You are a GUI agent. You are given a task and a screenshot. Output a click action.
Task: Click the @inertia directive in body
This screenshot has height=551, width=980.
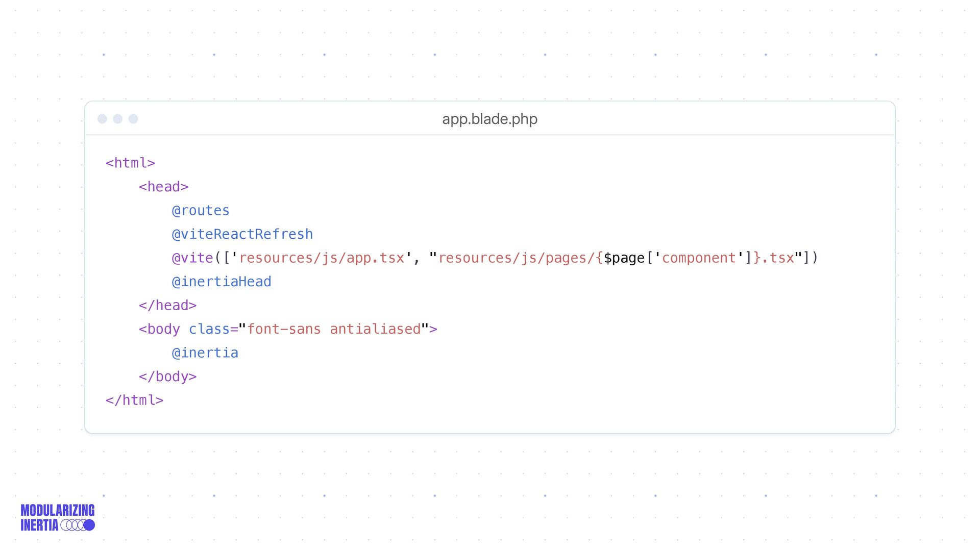[x=205, y=353]
